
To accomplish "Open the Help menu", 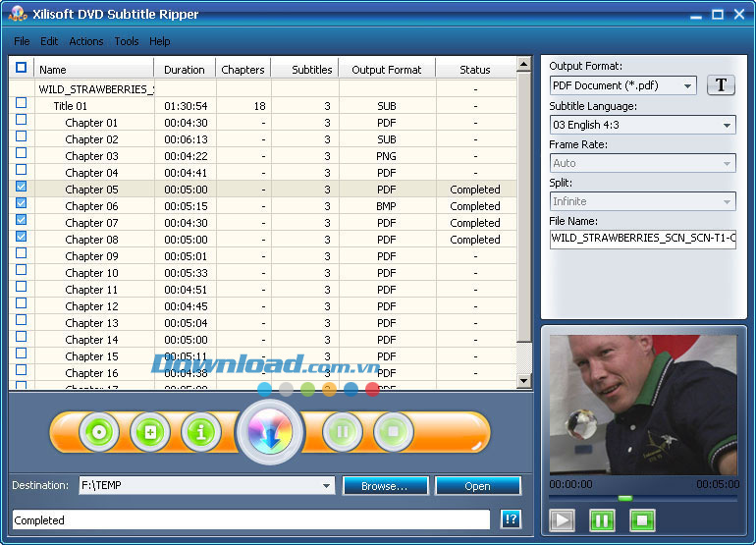I will pyautogui.click(x=160, y=41).
